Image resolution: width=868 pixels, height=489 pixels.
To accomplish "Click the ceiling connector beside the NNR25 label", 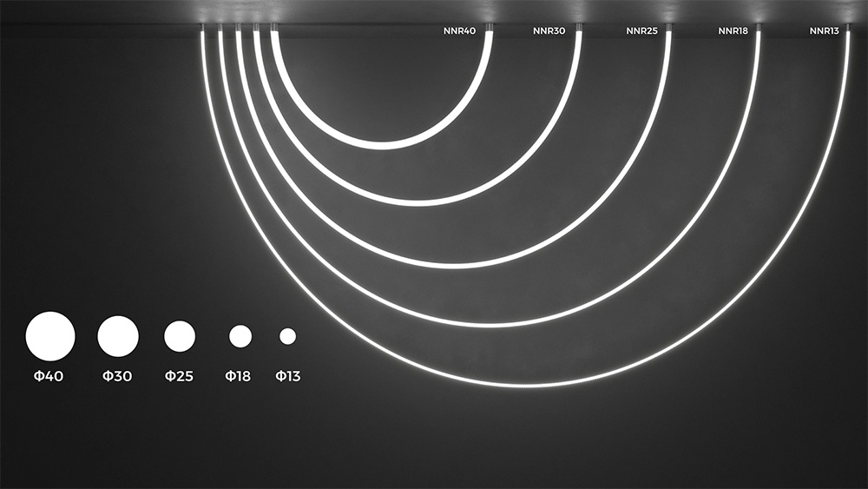I will point(668,28).
